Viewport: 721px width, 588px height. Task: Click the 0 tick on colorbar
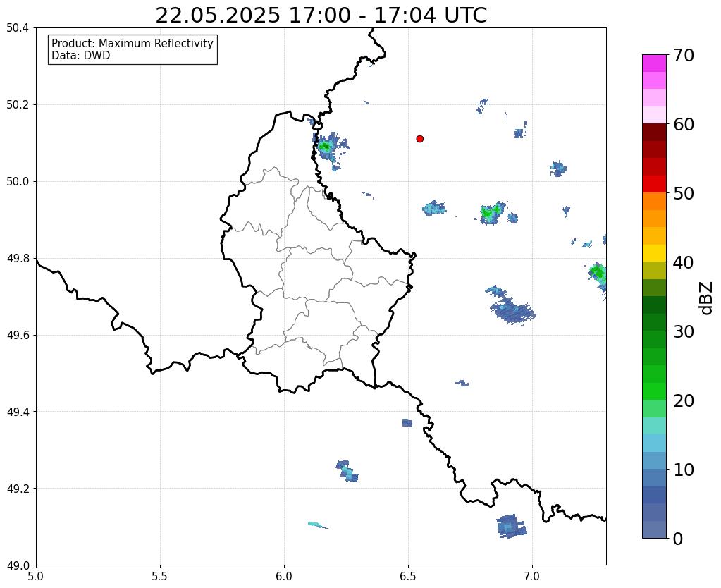[678, 539]
